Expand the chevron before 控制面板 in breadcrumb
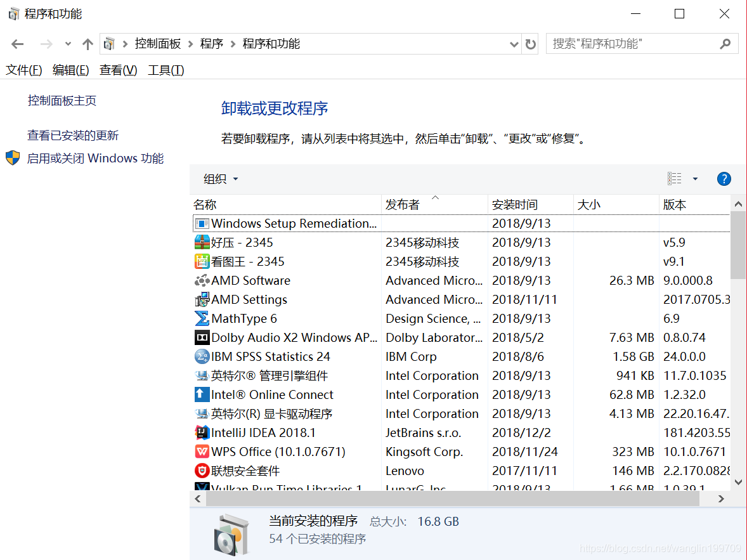747x560 pixels. coord(125,44)
